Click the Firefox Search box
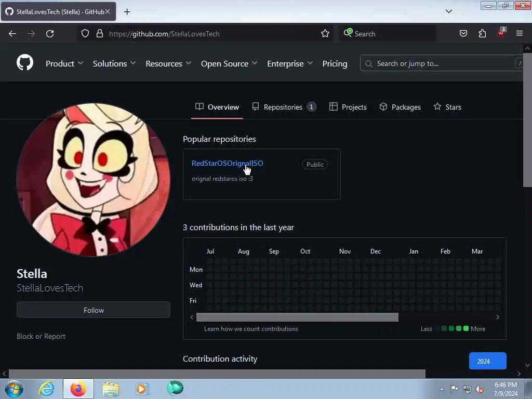This screenshot has width=532, height=399. click(x=388, y=34)
